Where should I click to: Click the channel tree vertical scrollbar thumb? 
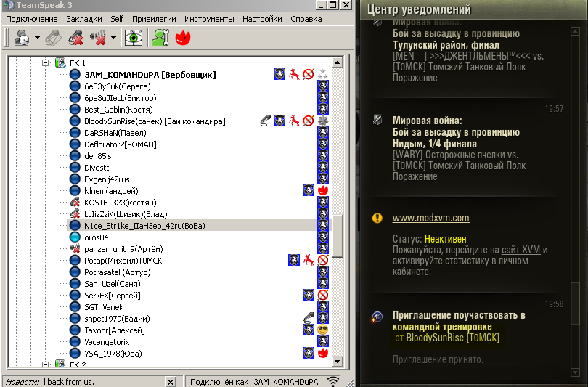click(337, 236)
